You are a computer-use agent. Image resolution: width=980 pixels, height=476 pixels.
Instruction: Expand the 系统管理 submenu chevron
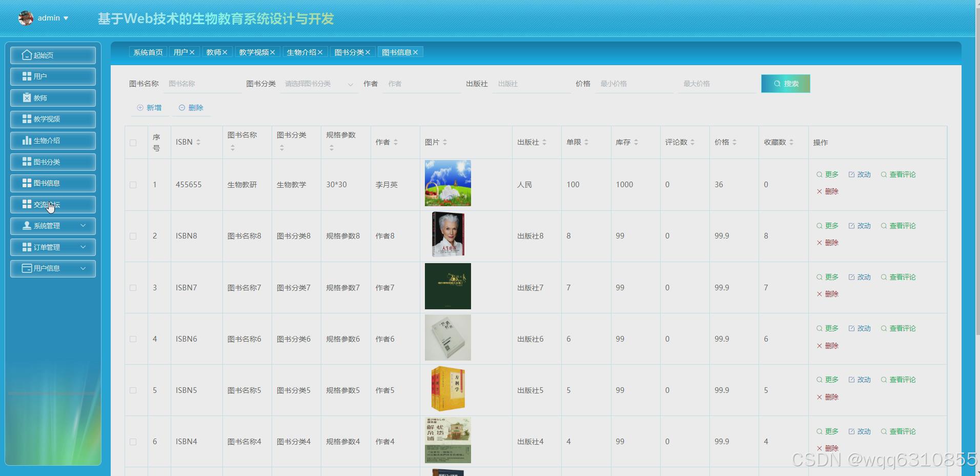(x=83, y=226)
